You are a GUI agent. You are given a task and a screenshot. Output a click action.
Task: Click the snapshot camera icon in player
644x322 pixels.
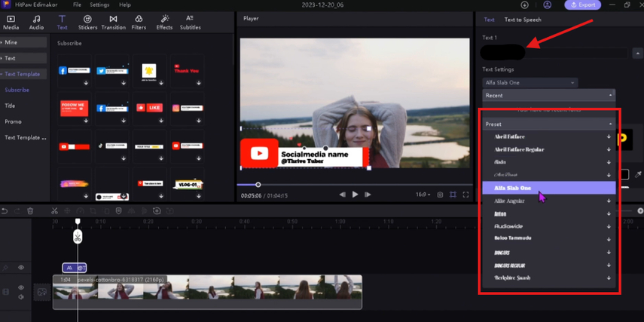click(440, 195)
